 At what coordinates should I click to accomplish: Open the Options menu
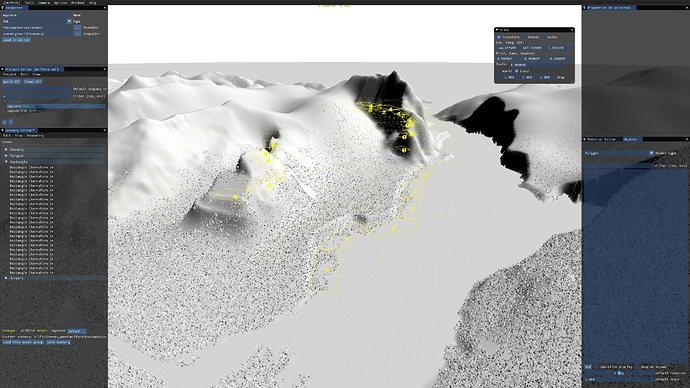click(60, 2)
